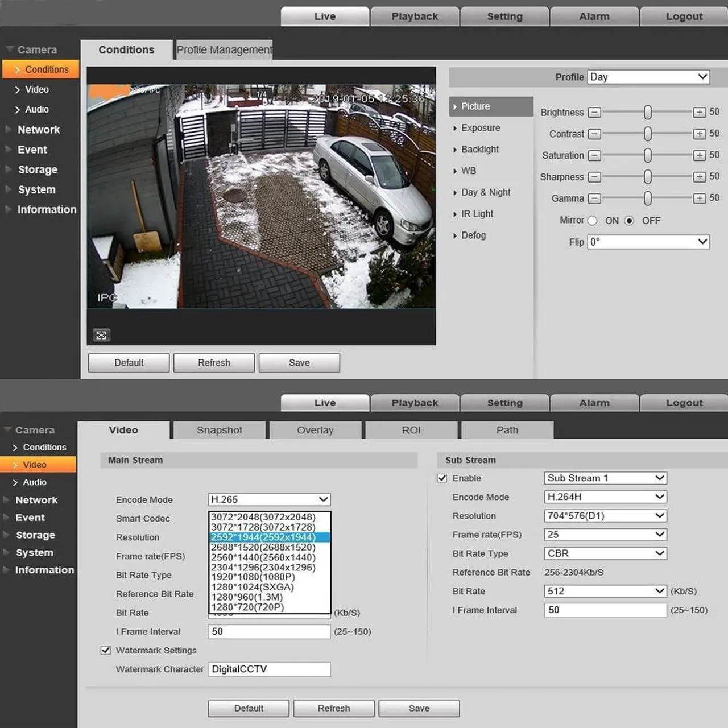
Task: Open the Sub Stream 1 dropdown
Action: click(605, 478)
